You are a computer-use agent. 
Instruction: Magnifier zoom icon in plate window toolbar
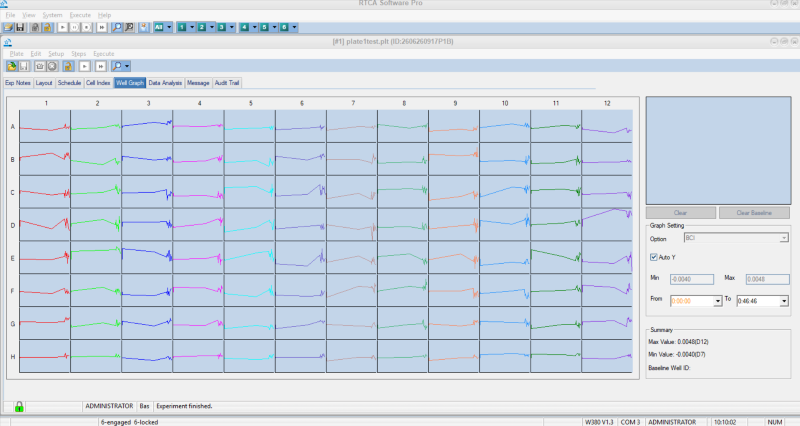[117, 66]
